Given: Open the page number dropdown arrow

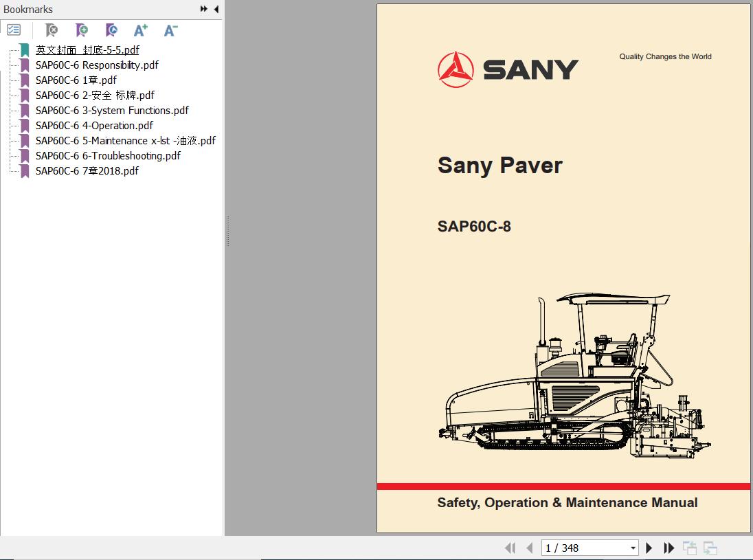Looking at the screenshot, I should click(633, 548).
